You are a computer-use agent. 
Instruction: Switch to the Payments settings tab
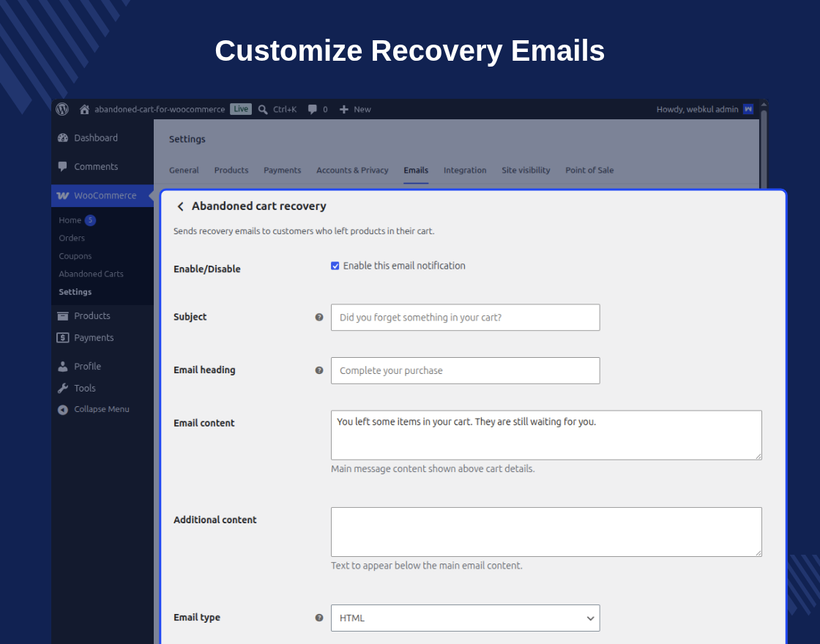click(283, 171)
